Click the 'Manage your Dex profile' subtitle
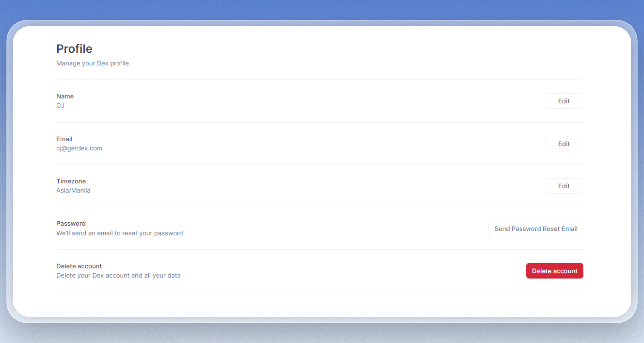This screenshot has height=343, width=644. [92, 63]
